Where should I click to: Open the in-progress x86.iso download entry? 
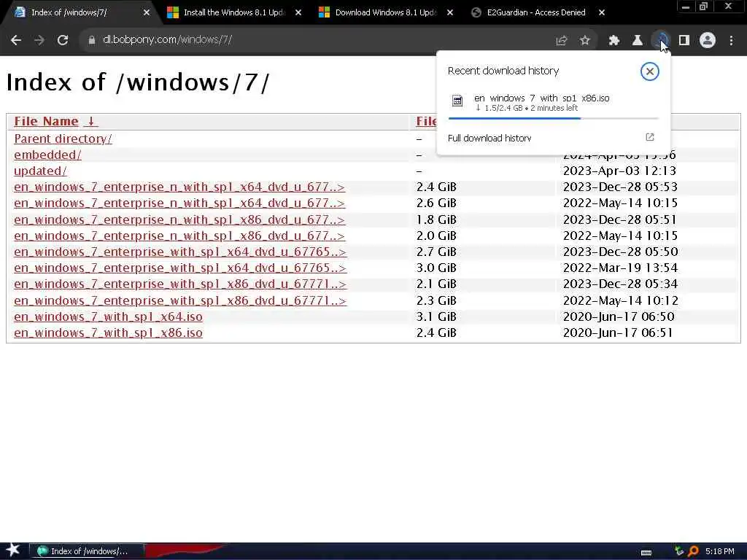(x=553, y=103)
